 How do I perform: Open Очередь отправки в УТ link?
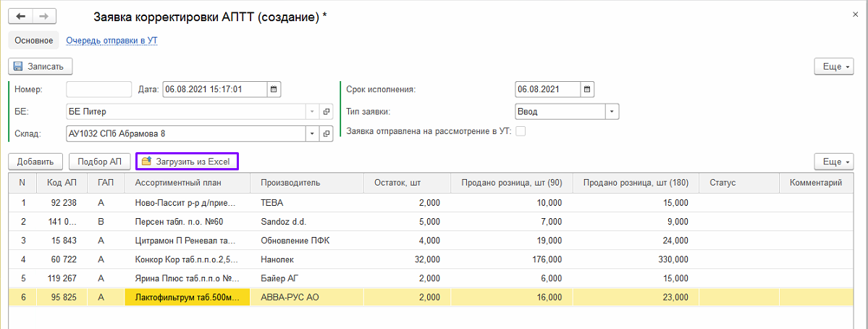click(111, 41)
